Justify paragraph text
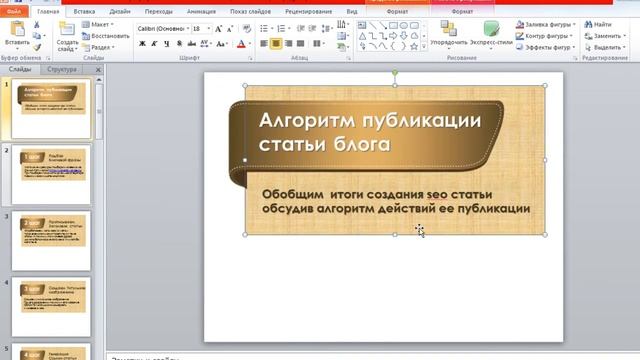Viewport: 640px width, 360px height. coord(301,43)
